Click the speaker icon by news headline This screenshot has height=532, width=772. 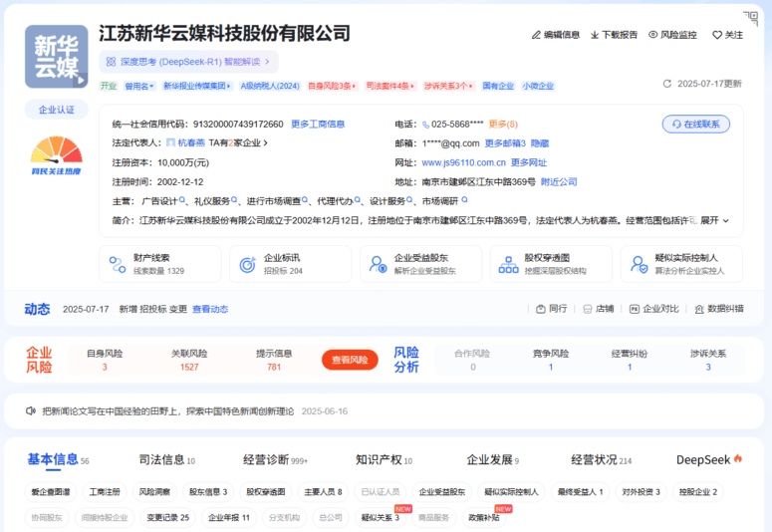tap(31, 410)
